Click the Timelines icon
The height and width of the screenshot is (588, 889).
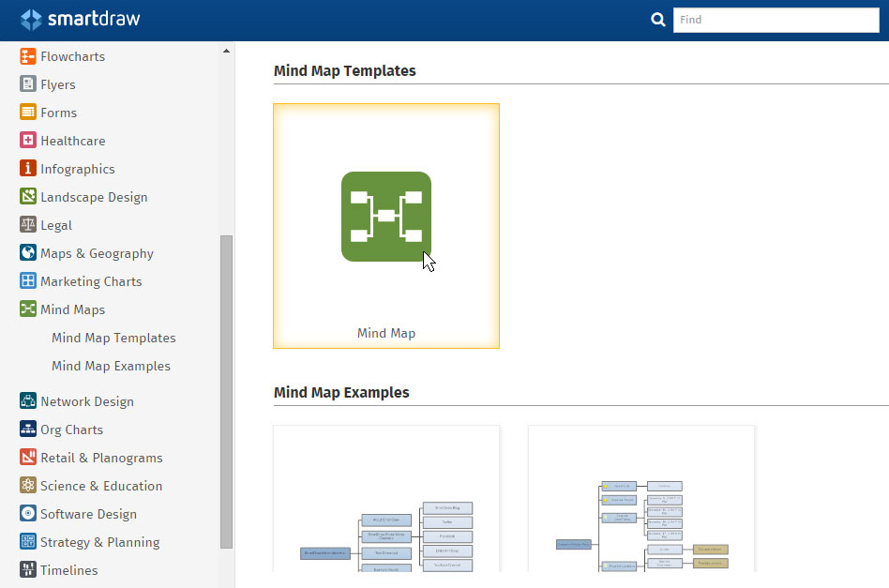coord(28,569)
